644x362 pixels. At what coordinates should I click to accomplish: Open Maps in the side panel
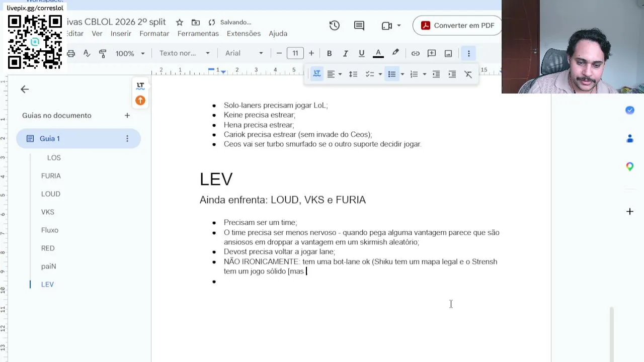click(630, 166)
